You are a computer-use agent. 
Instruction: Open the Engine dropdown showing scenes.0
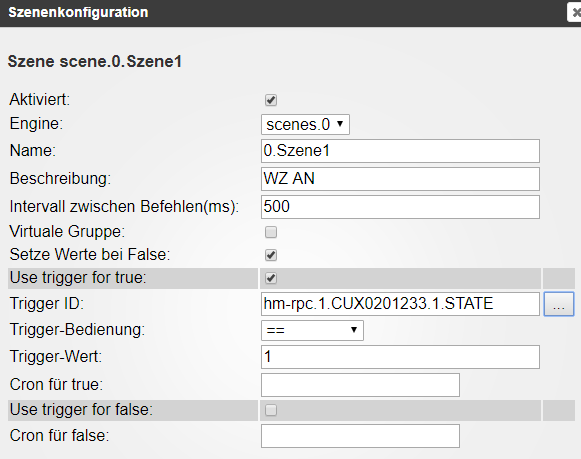305,124
